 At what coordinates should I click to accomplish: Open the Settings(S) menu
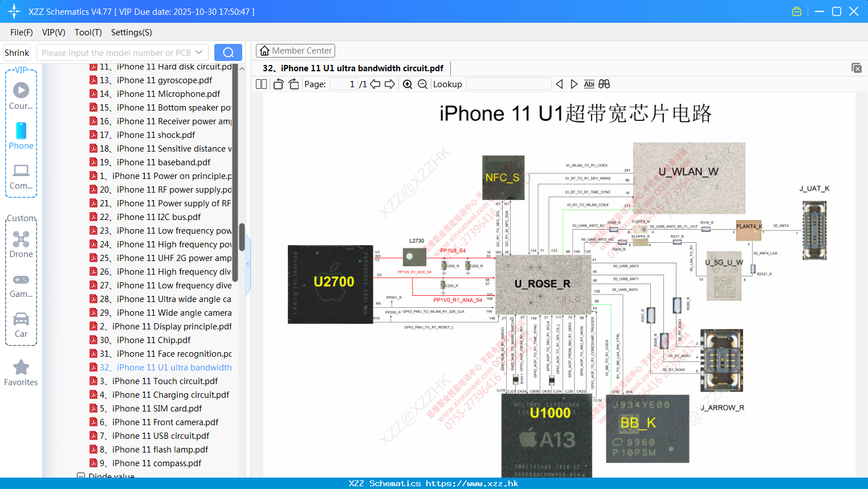coord(132,32)
